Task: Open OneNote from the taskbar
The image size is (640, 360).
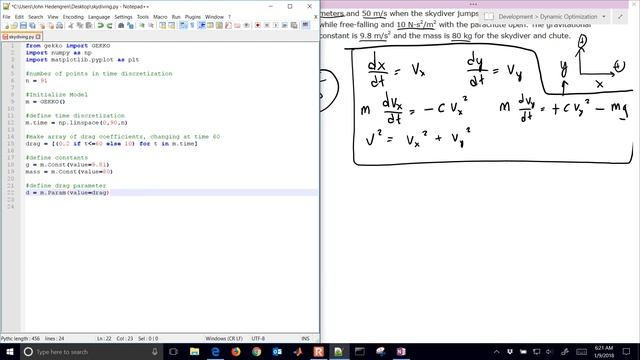Action: (x=401, y=351)
